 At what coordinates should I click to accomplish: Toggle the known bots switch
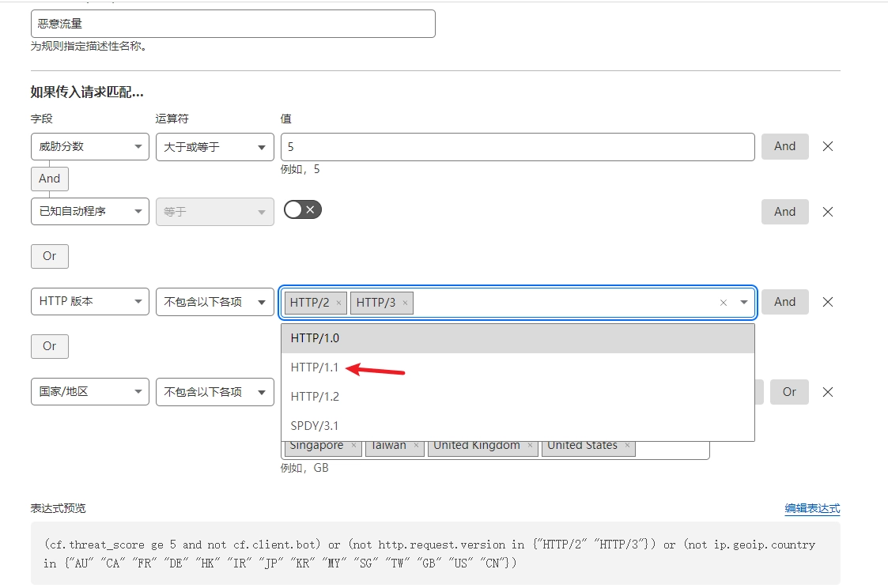point(303,209)
